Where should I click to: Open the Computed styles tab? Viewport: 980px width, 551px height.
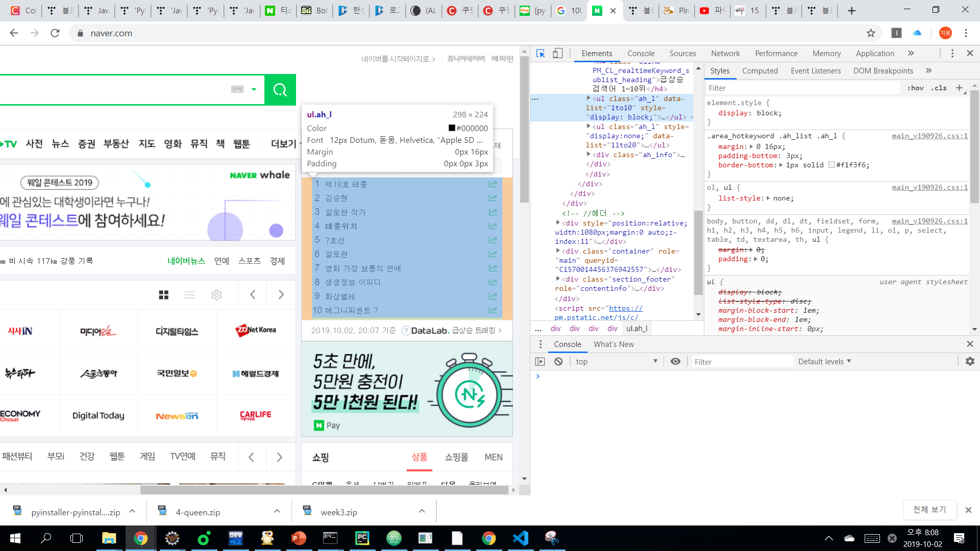[x=759, y=70]
